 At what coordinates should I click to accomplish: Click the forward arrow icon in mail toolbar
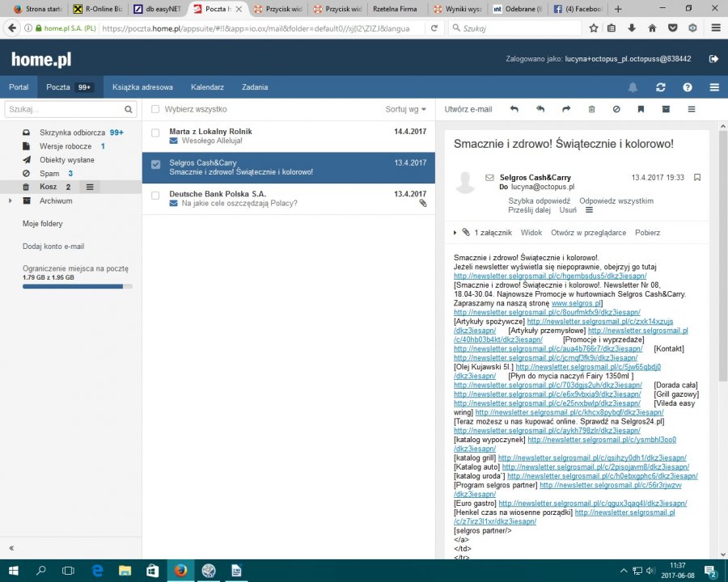point(566,109)
